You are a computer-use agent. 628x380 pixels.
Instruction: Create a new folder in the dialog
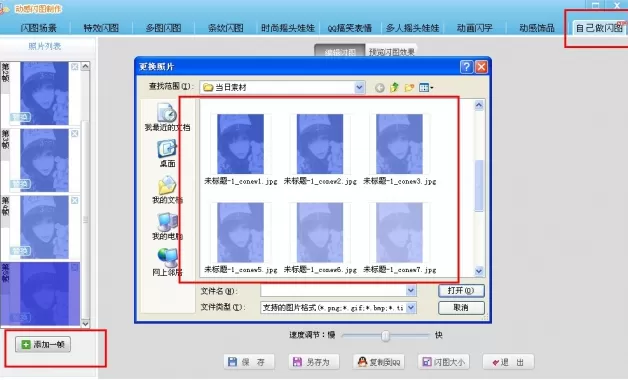[x=409, y=87]
